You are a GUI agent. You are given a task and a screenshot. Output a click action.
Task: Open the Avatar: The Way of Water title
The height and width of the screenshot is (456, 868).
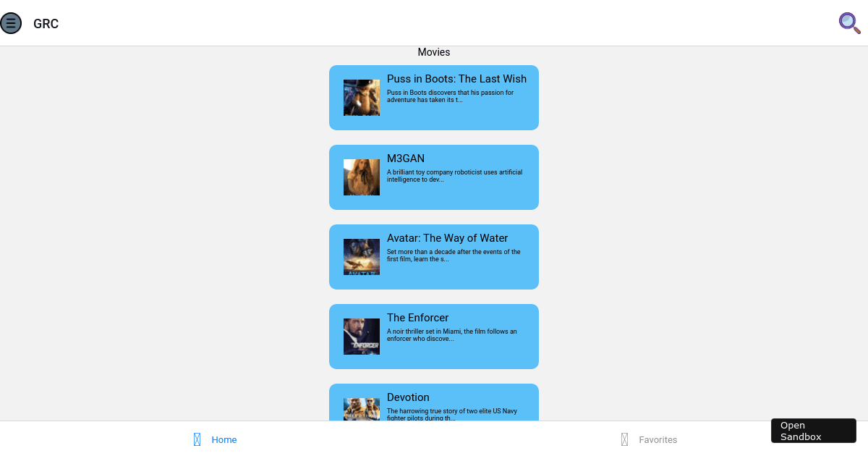(447, 238)
